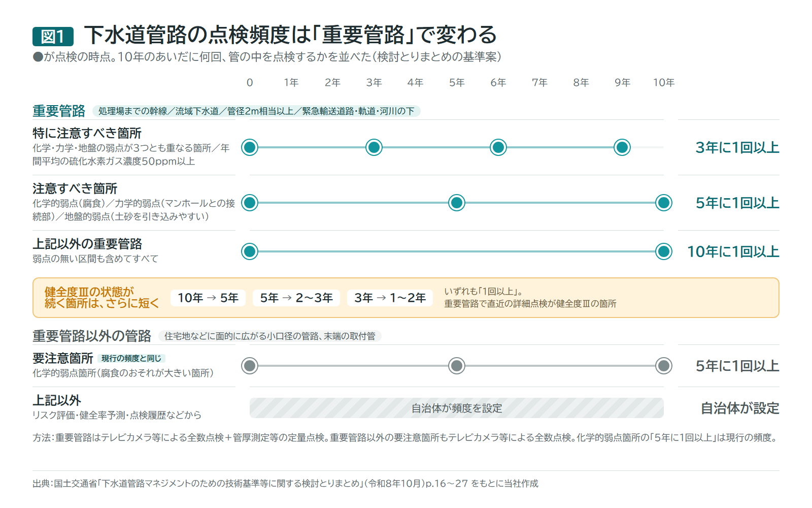Viewport: 812px width, 508px height.
Task: Click the 上記以外の重要管路 row title
Action: point(87,244)
